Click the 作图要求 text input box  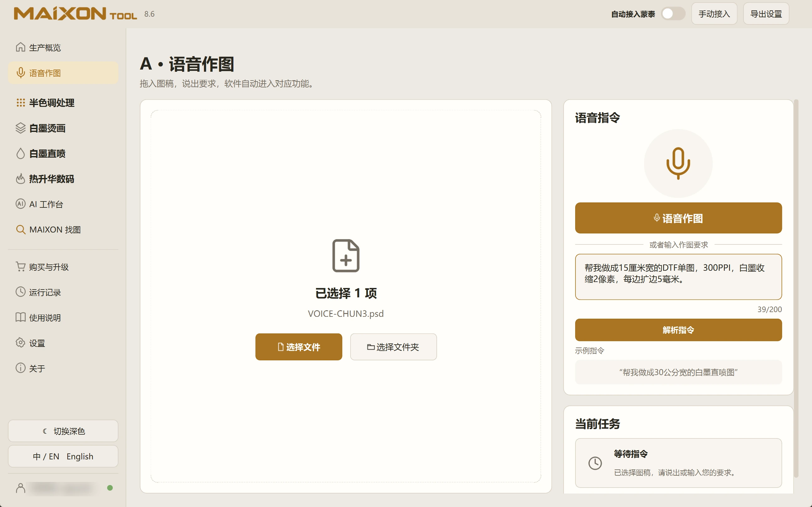(x=678, y=277)
